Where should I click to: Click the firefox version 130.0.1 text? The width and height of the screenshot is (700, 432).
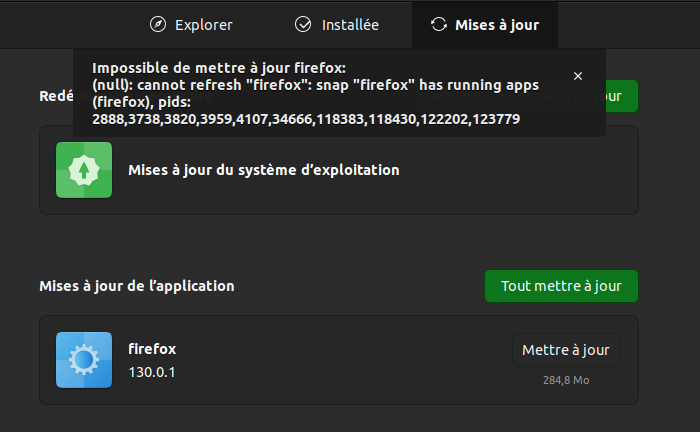152,372
